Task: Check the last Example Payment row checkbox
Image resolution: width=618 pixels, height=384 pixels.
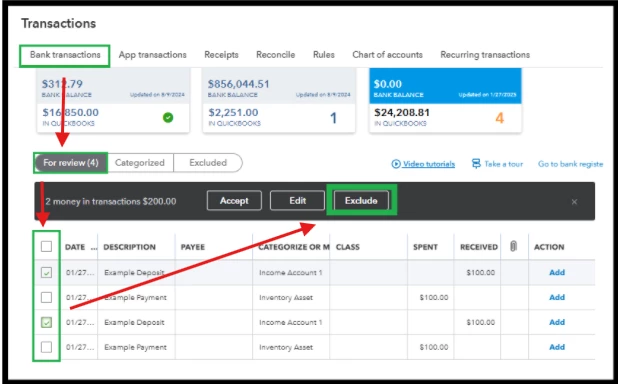Action: click(47, 347)
